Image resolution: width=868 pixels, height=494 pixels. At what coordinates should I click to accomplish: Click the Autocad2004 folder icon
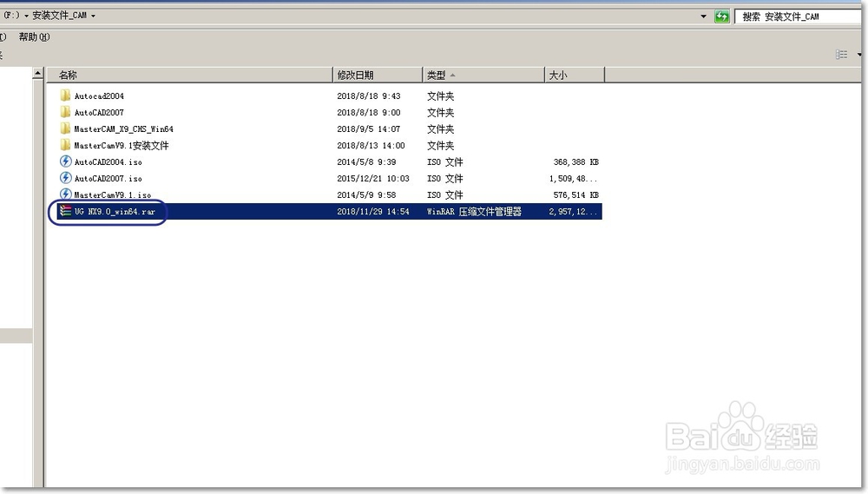(65, 96)
